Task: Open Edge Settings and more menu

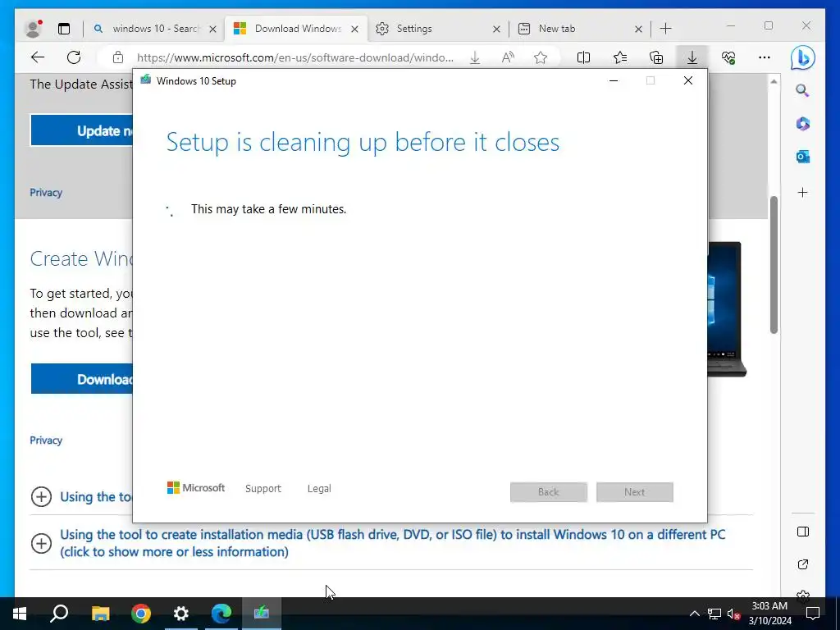Action: click(765, 57)
